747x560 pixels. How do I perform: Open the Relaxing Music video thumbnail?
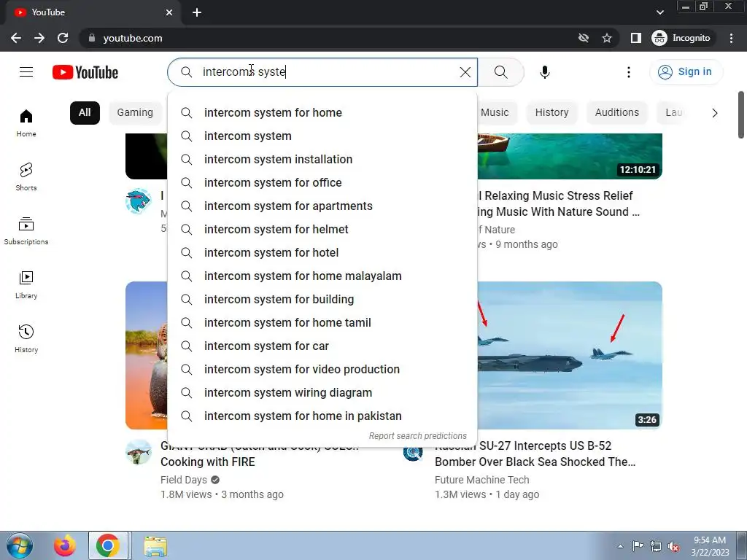(x=570, y=156)
